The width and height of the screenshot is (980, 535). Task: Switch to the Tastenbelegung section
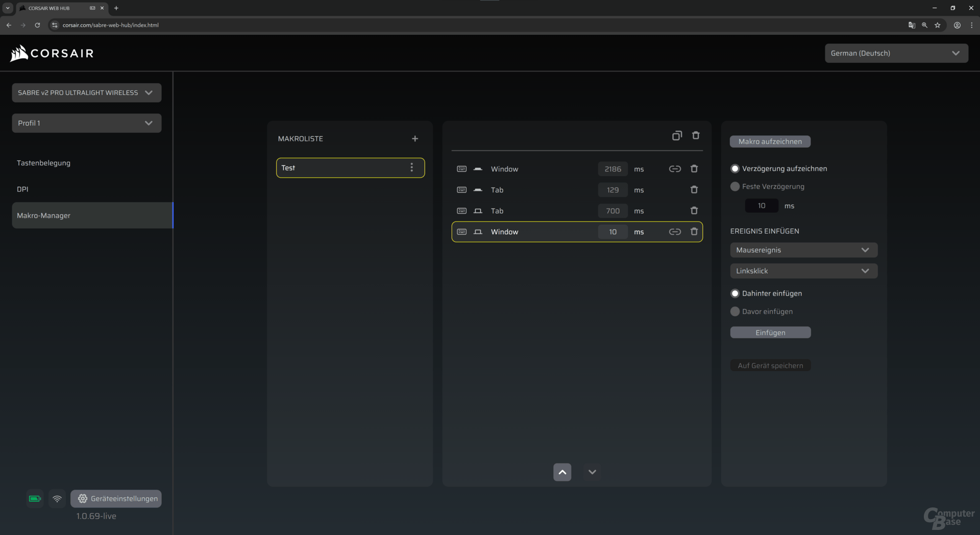pos(44,163)
